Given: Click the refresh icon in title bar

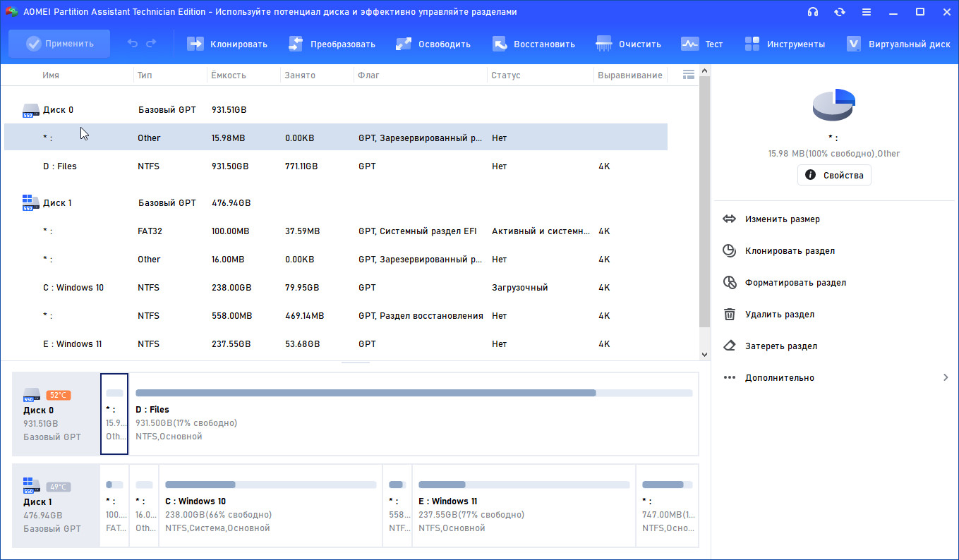Looking at the screenshot, I should click(840, 12).
